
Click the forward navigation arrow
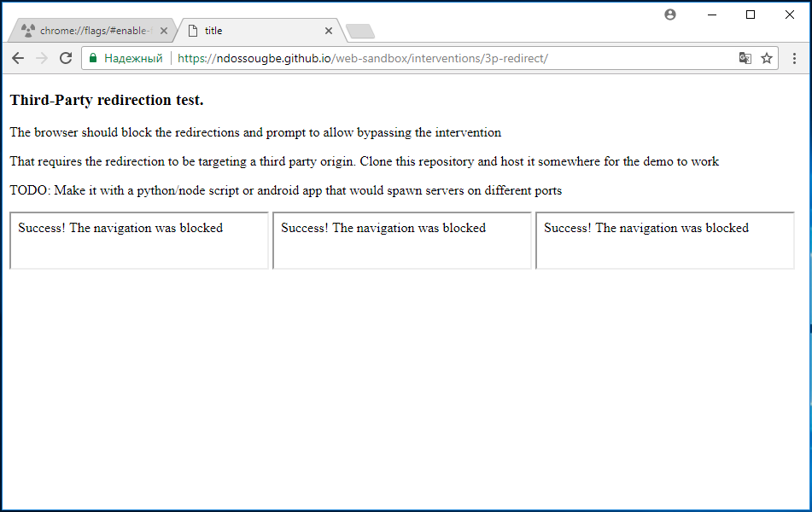coord(42,58)
